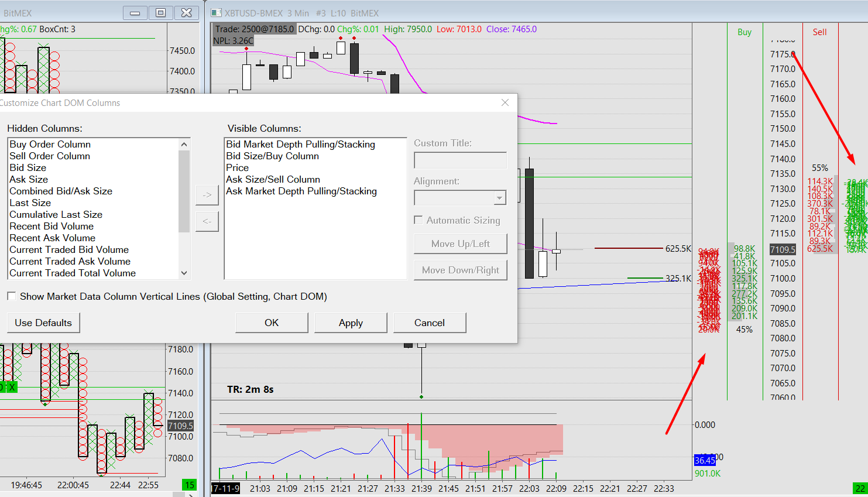The height and width of the screenshot is (497, 868).
Task: Click the Hidden Columns list scroll-up arrow
Action: tap(184, 145)
